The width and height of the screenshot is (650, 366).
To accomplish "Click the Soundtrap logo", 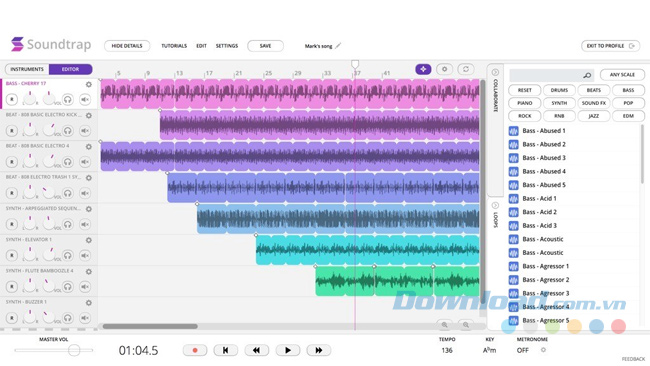I will click(51, 44).
